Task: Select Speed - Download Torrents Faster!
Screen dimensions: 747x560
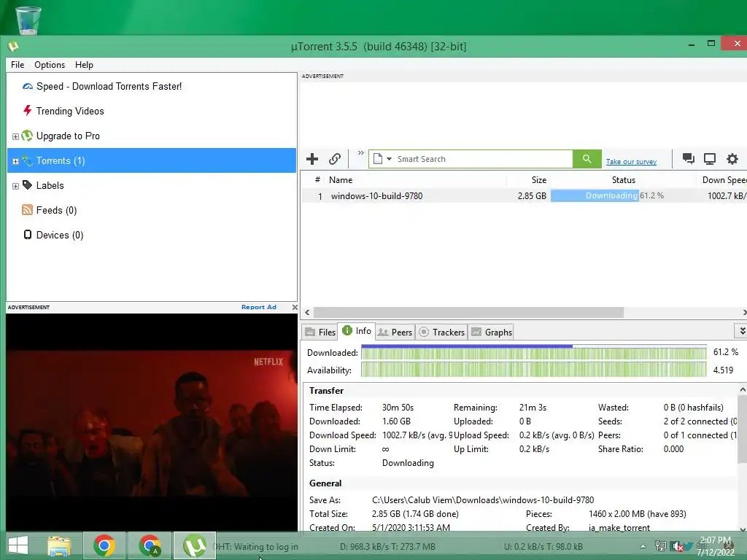Action: point(109,86)
